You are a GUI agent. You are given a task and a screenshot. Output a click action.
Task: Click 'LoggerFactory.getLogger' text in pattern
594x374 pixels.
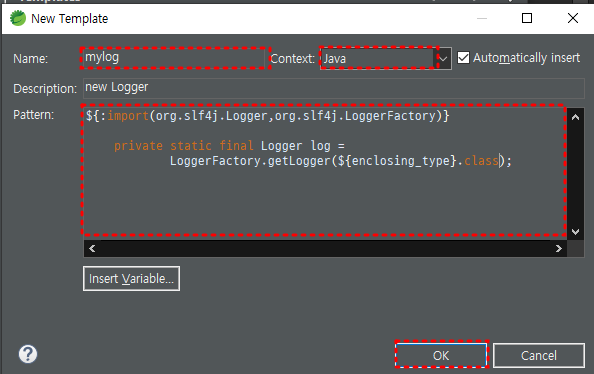tap(250, 161)
